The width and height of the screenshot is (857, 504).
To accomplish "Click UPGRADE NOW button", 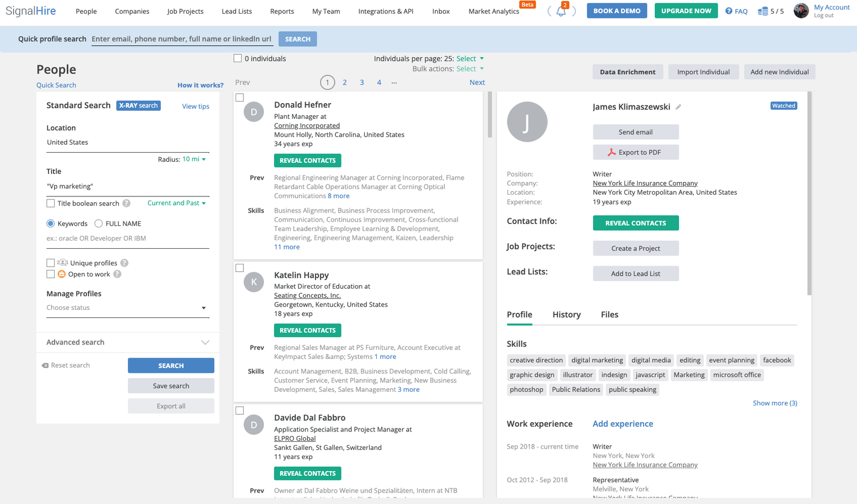I will [686, 11].
